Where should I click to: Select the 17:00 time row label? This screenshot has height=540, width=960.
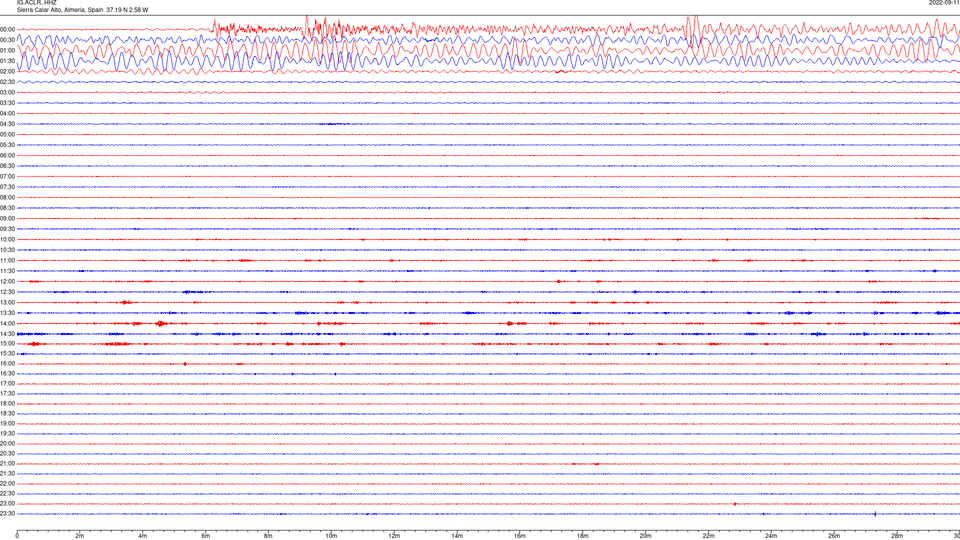point(7,383)
